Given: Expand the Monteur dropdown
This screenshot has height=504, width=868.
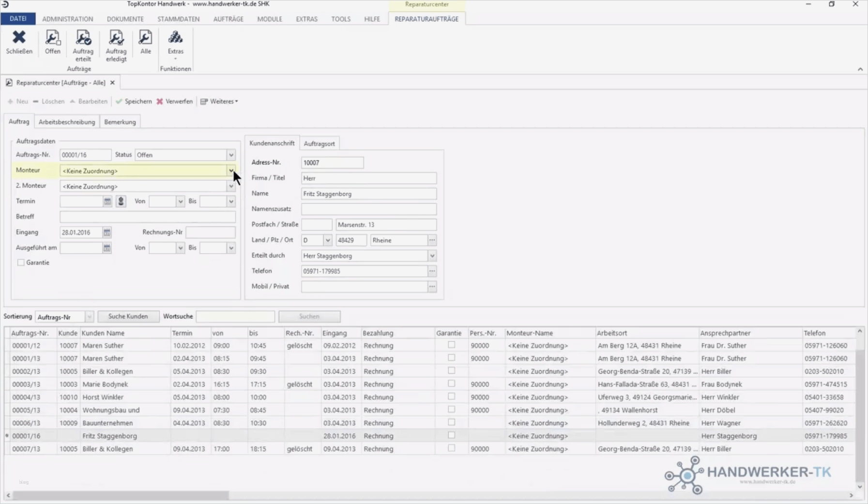Looking at the screenshot, I should [231, 170].
